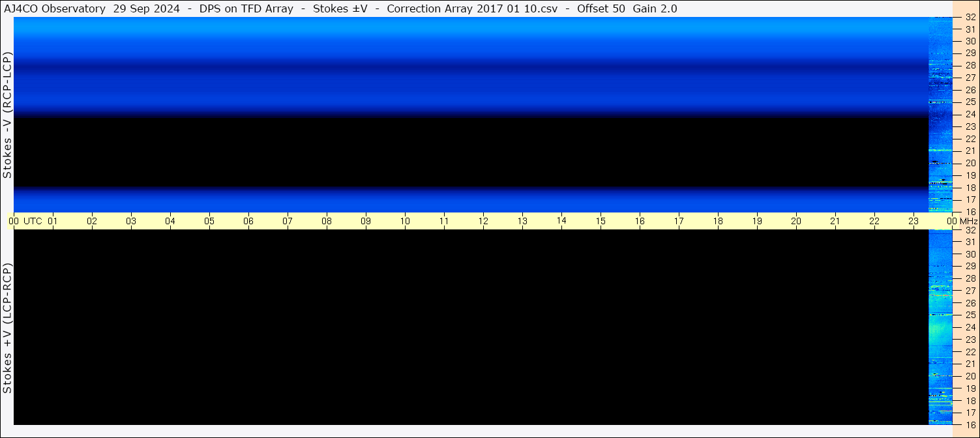Select hour 05 on the time axis
The height and width of the screenshot is (438, 980).
click(209, 221)
